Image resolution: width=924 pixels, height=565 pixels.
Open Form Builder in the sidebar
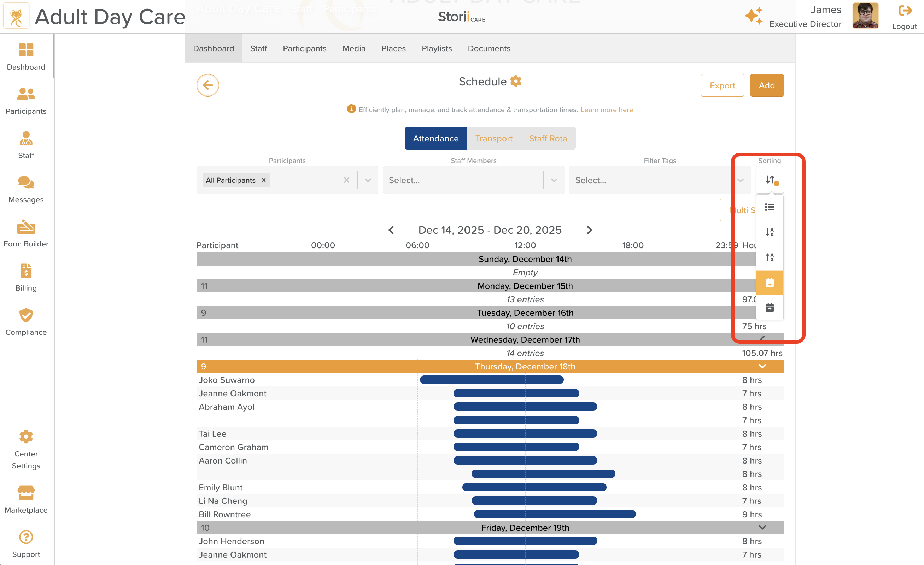pos(26,233)
